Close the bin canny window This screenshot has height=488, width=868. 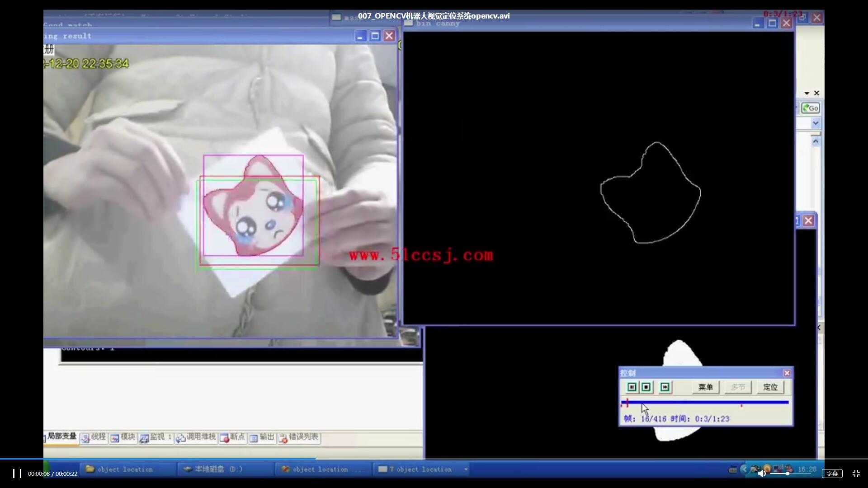(x=787, y=23)
